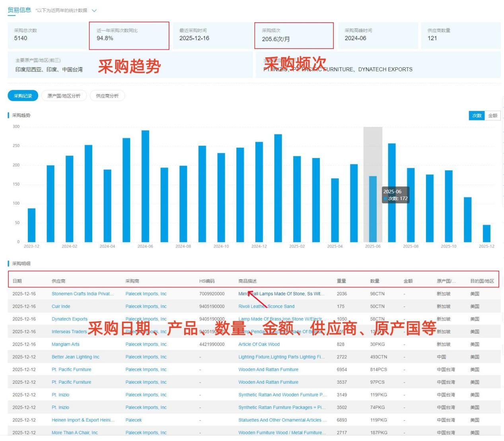The image size is (504, 441).
Task: Select the 采购记录 tab
Action: pyautogui.click(x=23, y=96)
